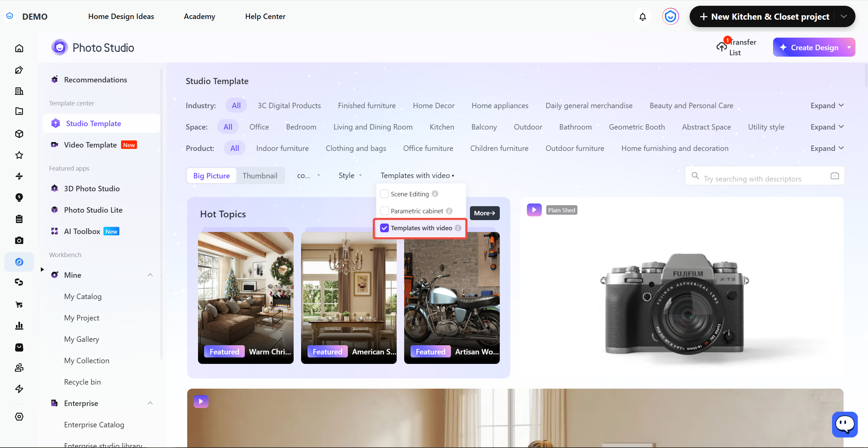Click info icon beside Templates with video
Screen dimensions: 868x448
[x=458, y=228]
